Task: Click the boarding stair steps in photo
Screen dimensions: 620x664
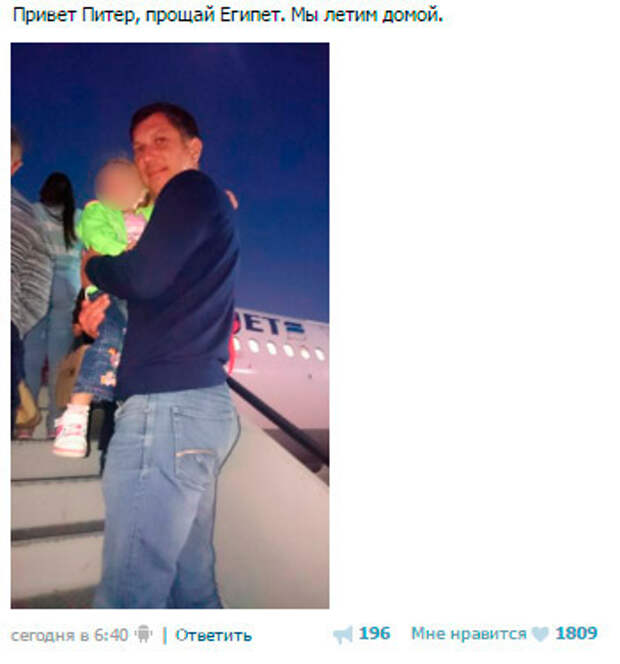Action: click(x=55, y=525)
